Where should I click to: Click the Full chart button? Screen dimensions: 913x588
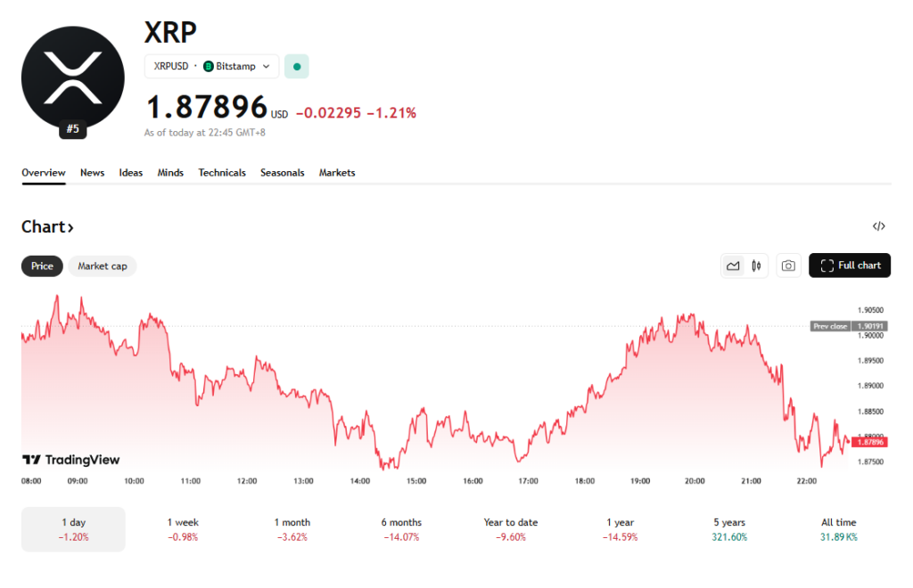click(x=850, y=265)
